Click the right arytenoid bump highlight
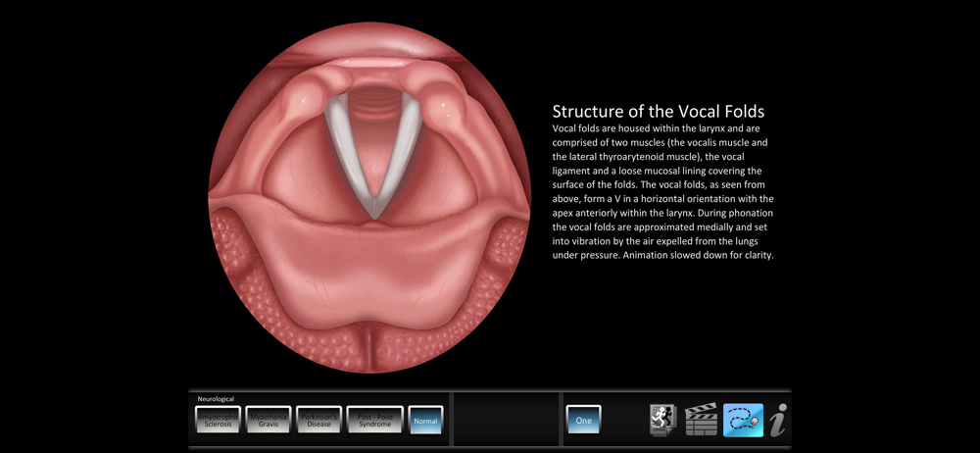The width and height of the screenshot is (980, 453). (x=445, y=103)
